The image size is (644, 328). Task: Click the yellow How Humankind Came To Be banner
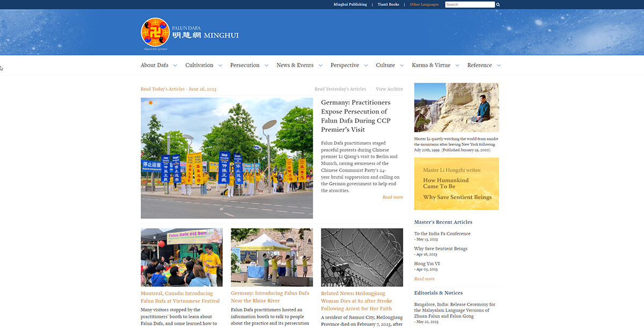456,184
